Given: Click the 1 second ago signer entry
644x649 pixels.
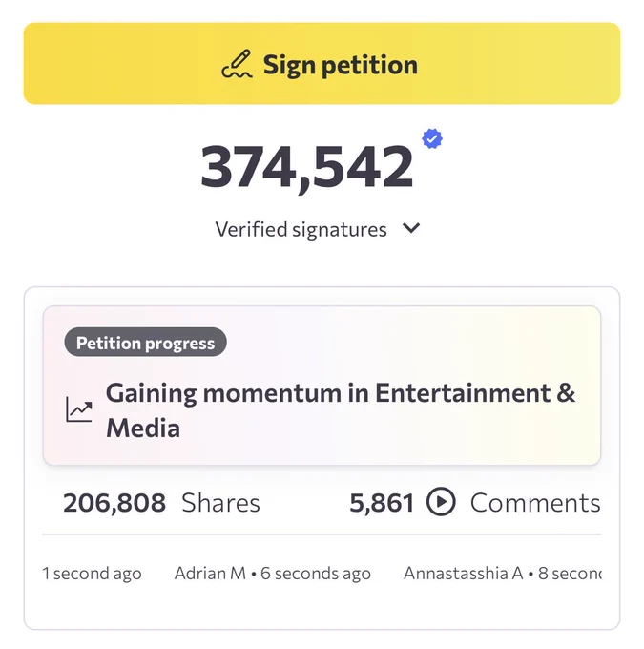Looking at the screenshot, I should tap(92, 574).
